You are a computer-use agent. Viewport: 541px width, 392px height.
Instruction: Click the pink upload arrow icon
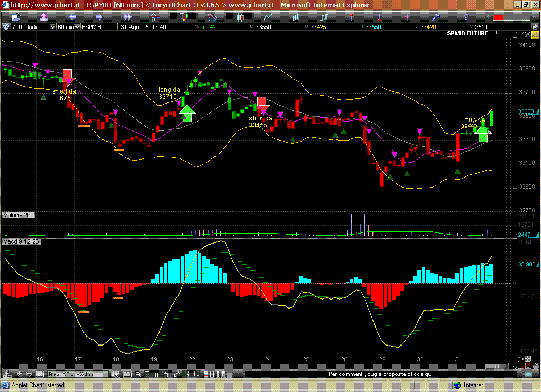click(43, 17)
